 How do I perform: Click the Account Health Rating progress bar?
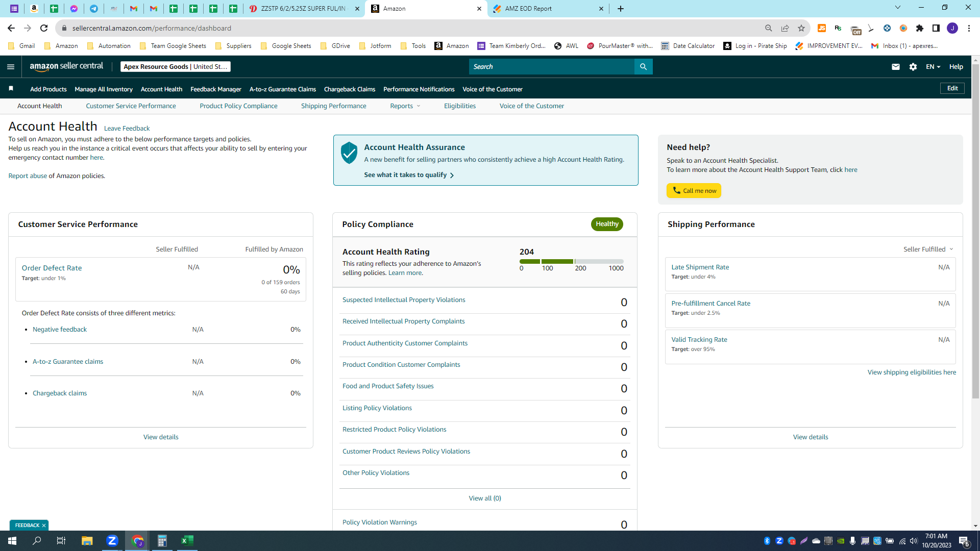[x=572, y=261]
